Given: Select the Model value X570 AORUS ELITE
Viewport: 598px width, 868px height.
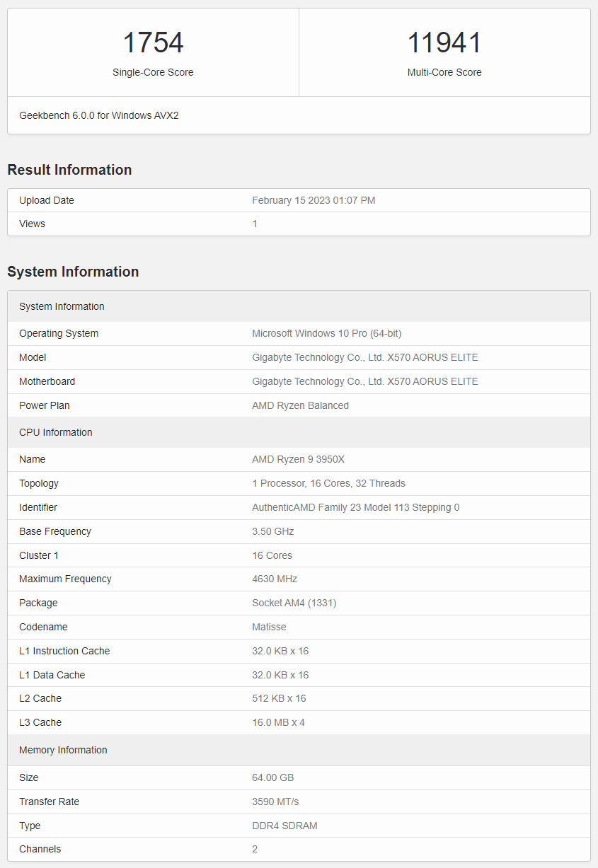Looking at the screenshot, I should (365, 357).
